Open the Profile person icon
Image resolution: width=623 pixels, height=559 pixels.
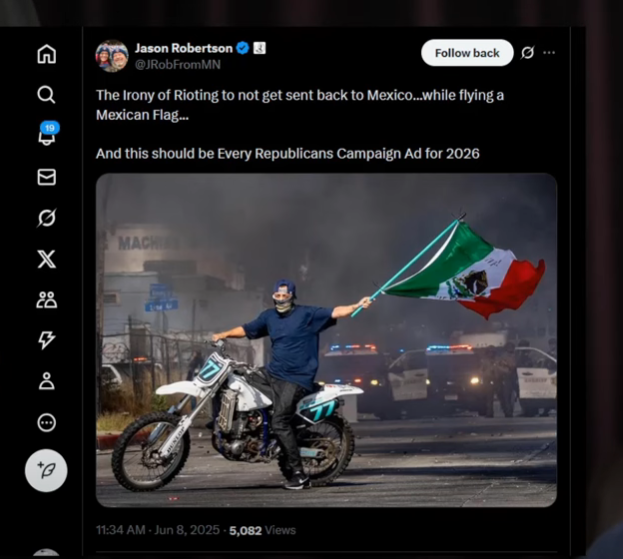[46, 381]
